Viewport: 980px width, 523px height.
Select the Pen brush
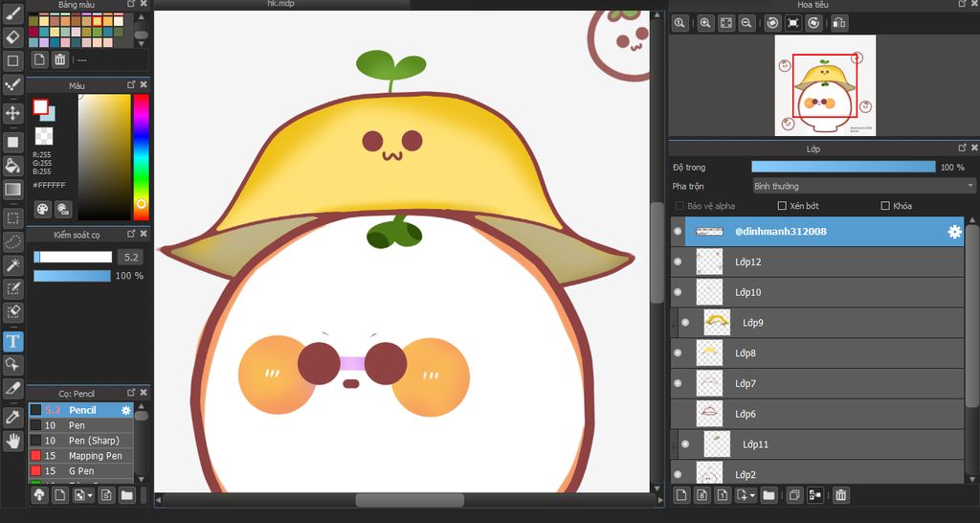click(x=80, y=425)
